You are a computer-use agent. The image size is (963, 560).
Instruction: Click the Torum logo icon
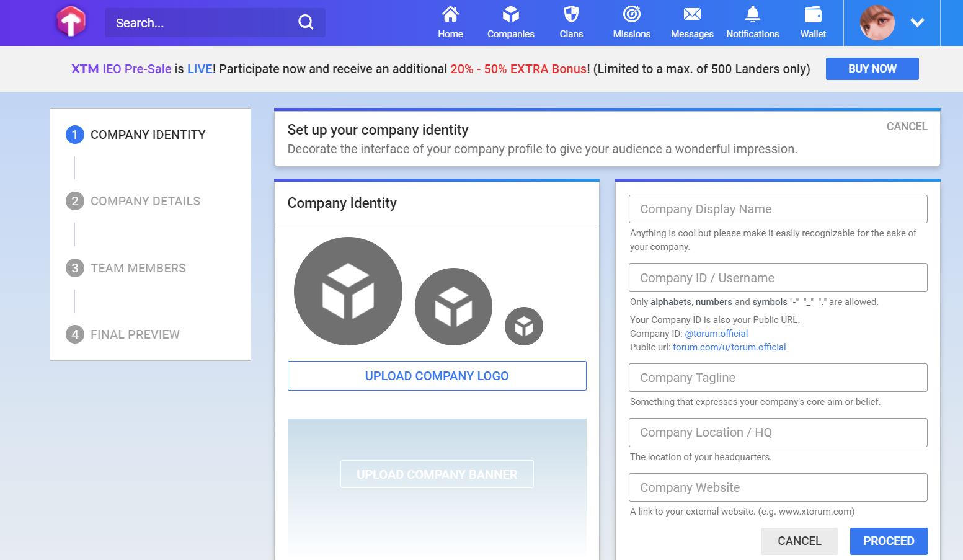pyautogui.click(x=71, y=22)
